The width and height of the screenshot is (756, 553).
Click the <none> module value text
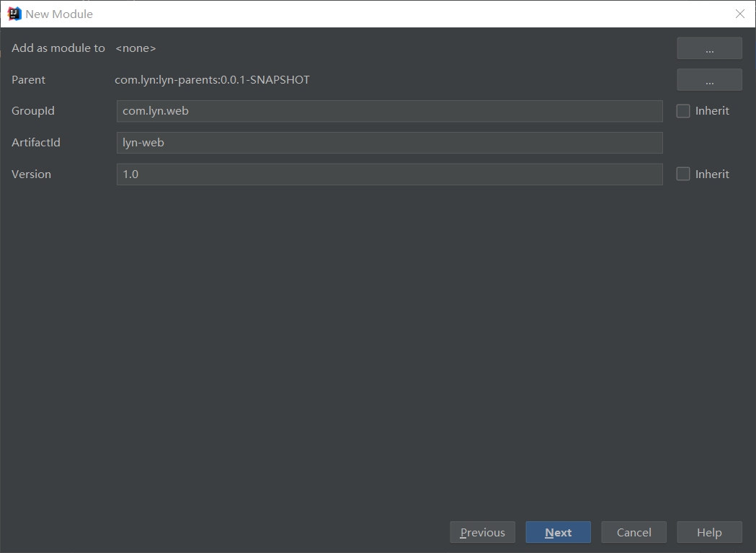[135, 48]
